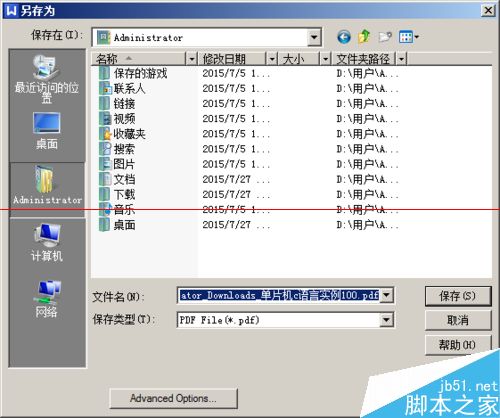Create a new folder
The height and width of the screenshot is (418, 500).
pyautogui.click(x=385, y=37)
